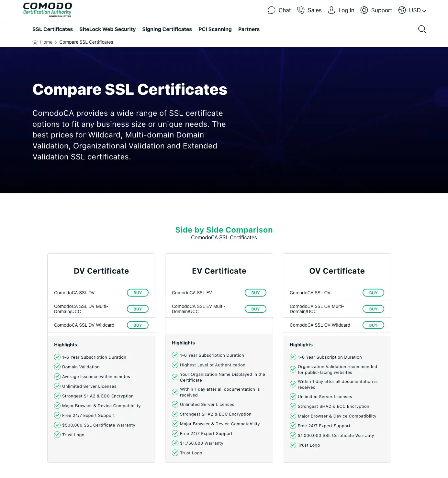Viewport: 448px width, 478px height.
Task: Buy ComodoCA SSL OV Wildcard
Action: pyautogui.click(x=373, y=325)
